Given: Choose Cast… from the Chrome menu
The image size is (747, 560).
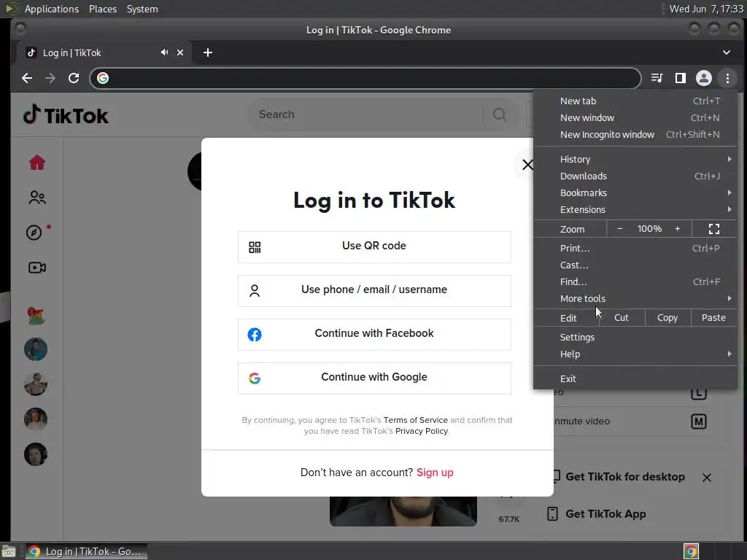Looking at the screenshot, I should pyautogui.click(x=635, y=265).
